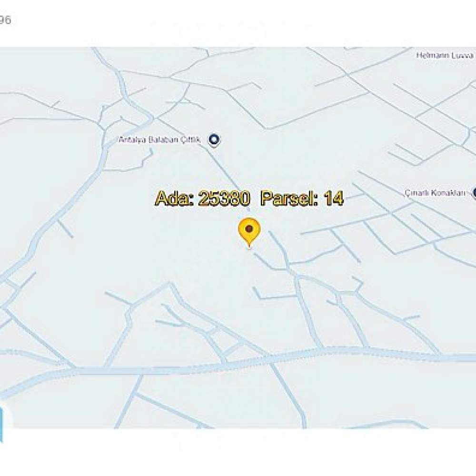Click the brown dot inside the yellow pin
Image resolution: width=476 pixels, height=476 pixels.
click(249, 228)
